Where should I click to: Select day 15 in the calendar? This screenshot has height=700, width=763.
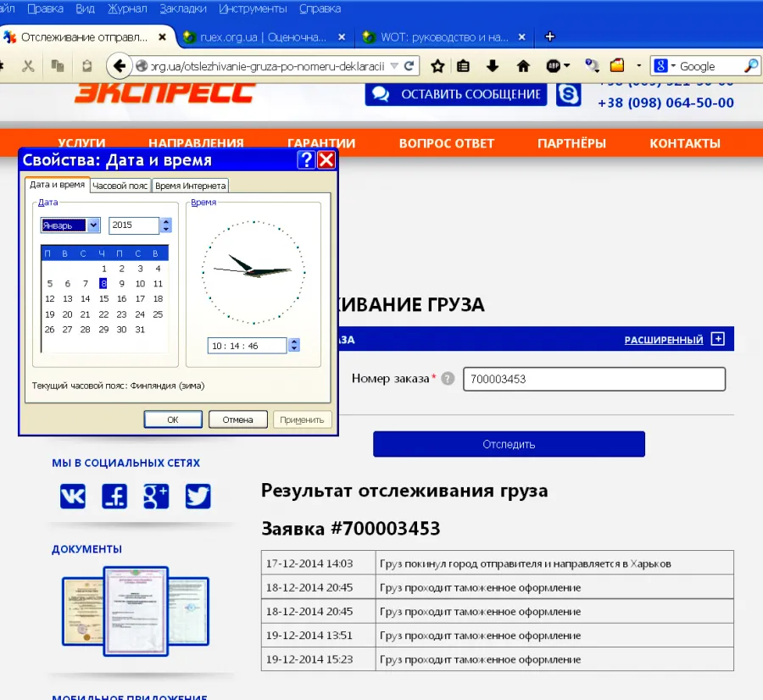[103, 298]
